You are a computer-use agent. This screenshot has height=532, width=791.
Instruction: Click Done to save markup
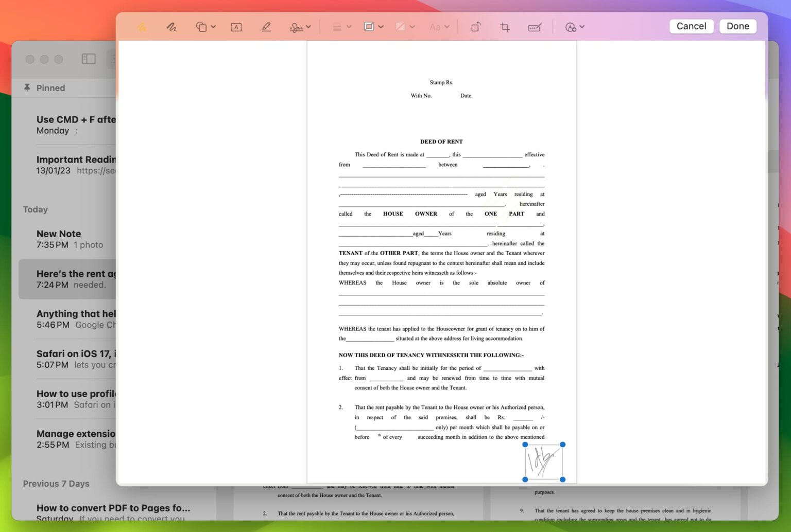[738, 26]
